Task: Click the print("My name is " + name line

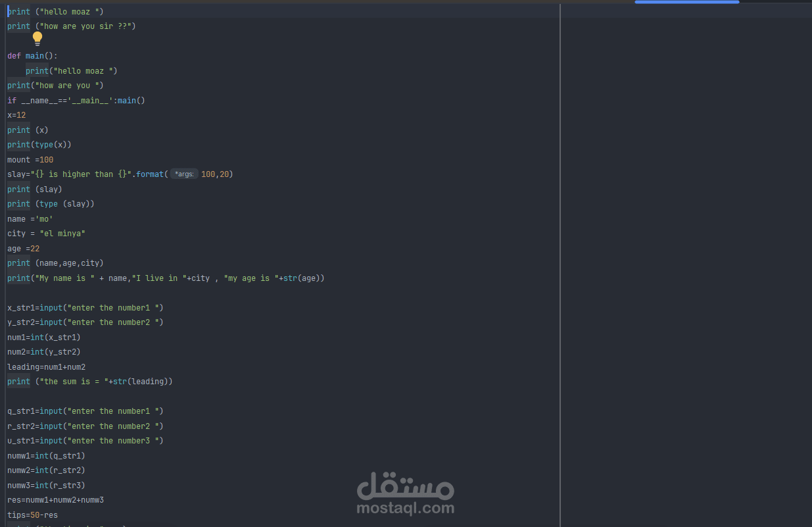Action: pos(166,278)
